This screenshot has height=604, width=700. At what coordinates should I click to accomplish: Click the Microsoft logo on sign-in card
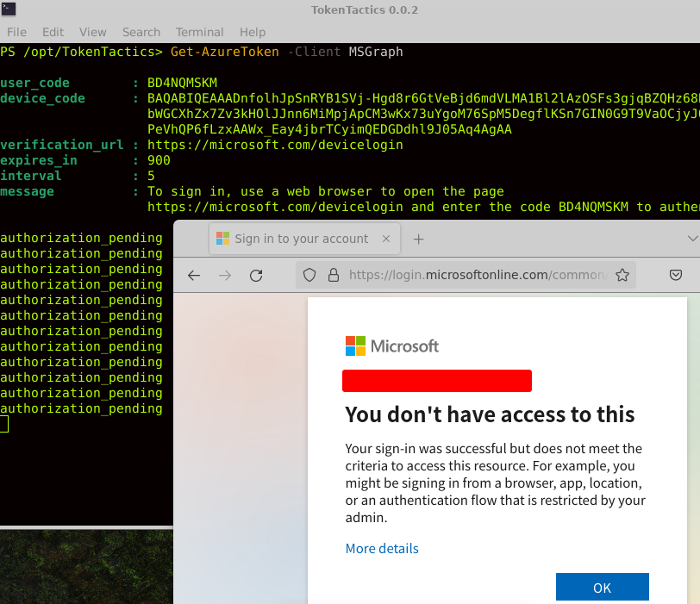pos(392,346)
